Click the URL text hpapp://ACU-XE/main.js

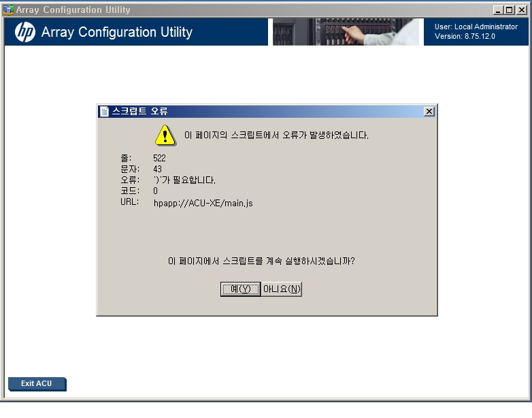203,203
